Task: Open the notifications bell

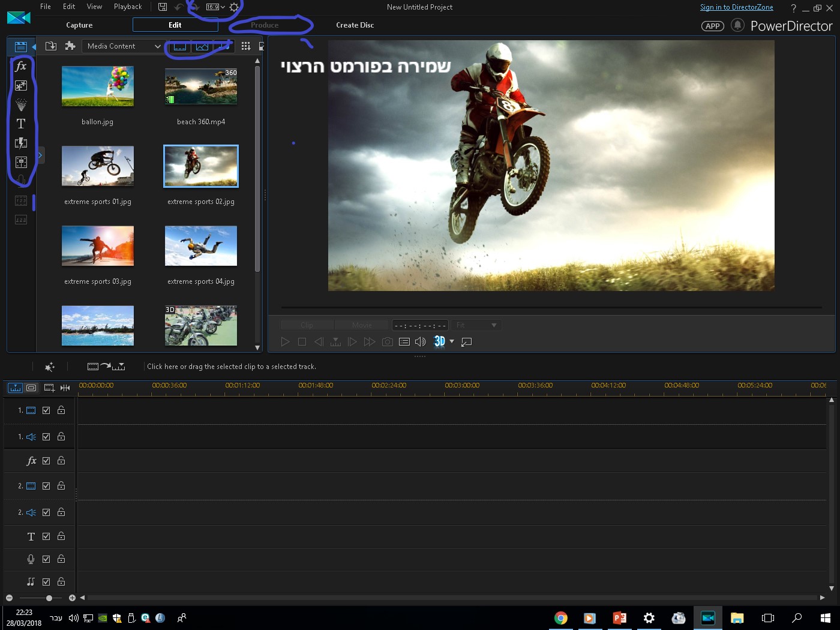Action: [738, 25]
